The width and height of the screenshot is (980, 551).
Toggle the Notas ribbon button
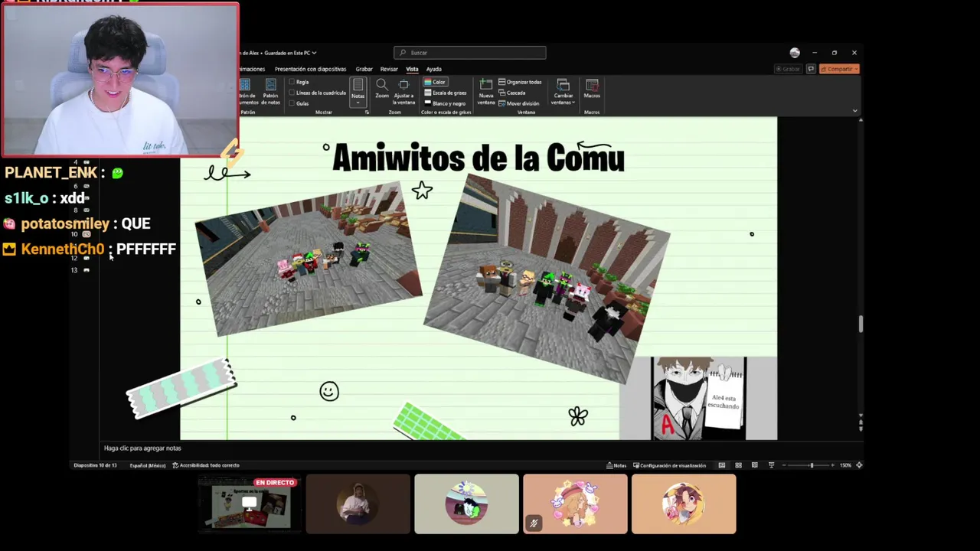(x=358, y=92)
